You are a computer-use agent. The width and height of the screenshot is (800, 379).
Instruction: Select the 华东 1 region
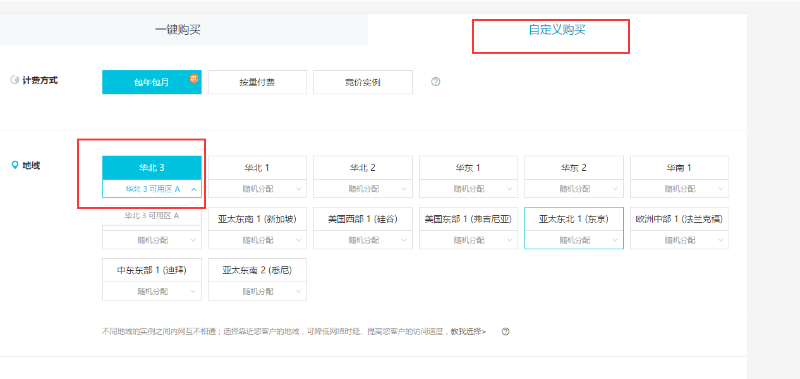(x=468, y=167)
